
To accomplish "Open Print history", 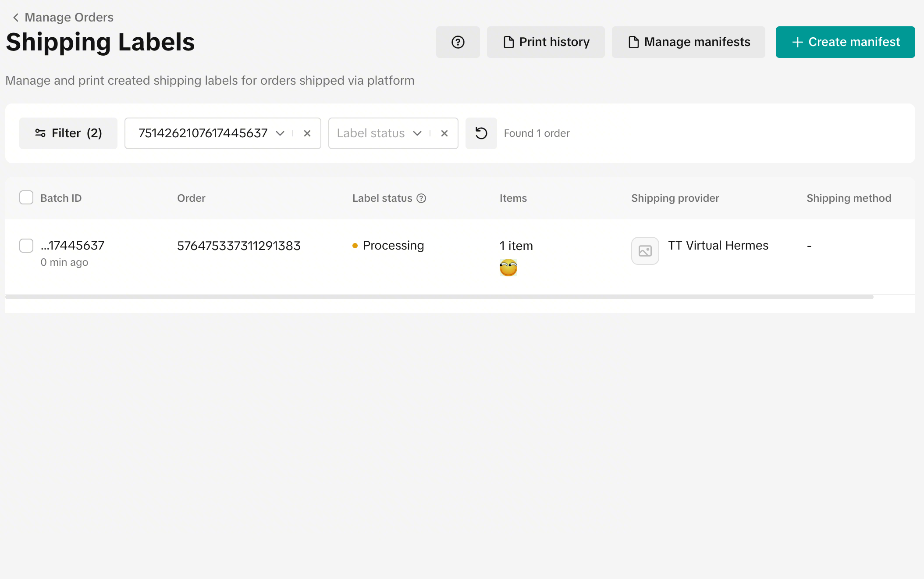I will coord(546,42).
